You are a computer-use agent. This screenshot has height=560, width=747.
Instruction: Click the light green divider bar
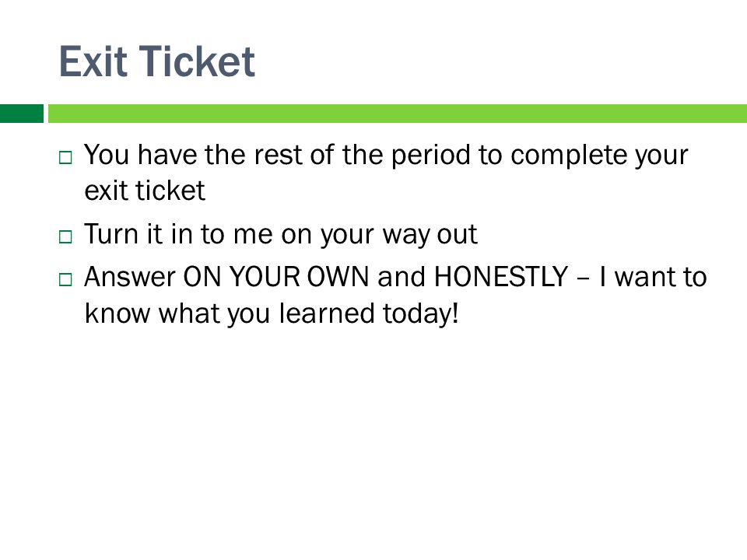click(x=398, y=114)
